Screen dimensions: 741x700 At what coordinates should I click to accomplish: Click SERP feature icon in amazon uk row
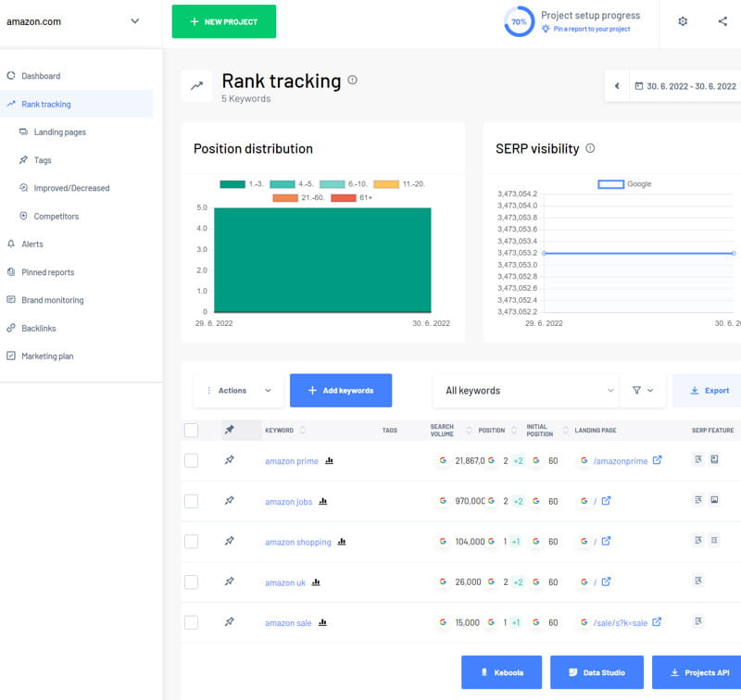pyautogui.click(x=698, y=581)
